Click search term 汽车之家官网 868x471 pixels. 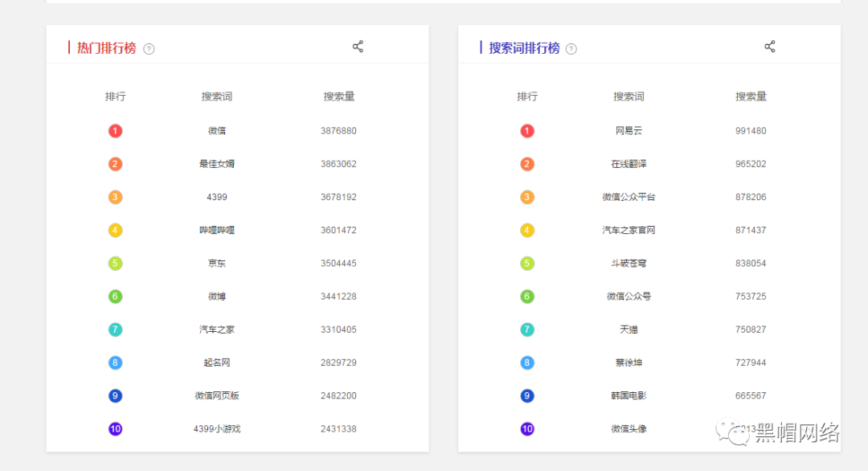628,230
